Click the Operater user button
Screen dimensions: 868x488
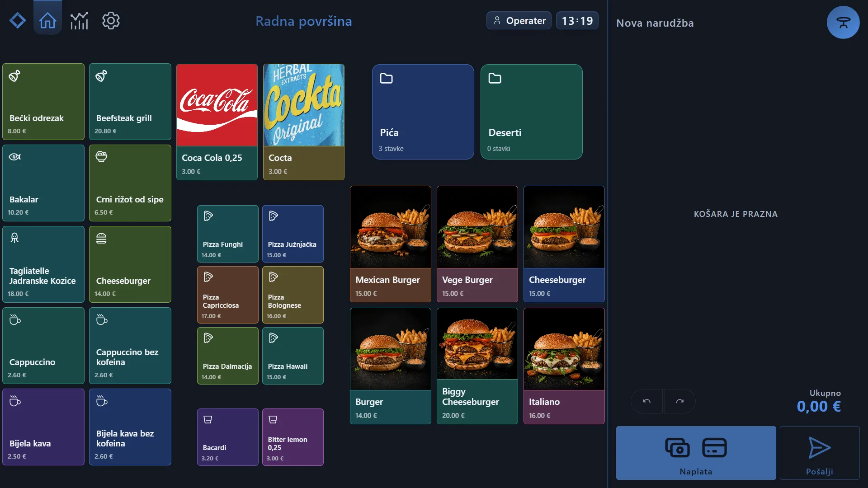pyautogui.click(x=519, y=21)
